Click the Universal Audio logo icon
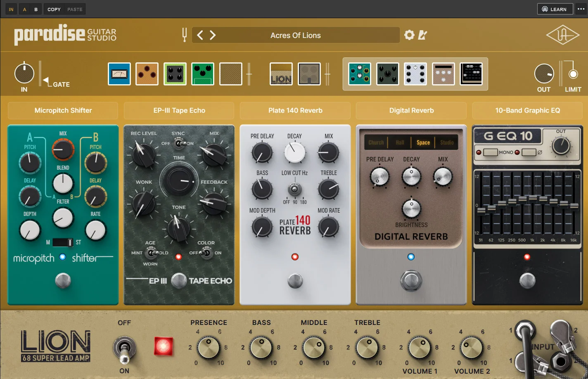 pos(563,36)
